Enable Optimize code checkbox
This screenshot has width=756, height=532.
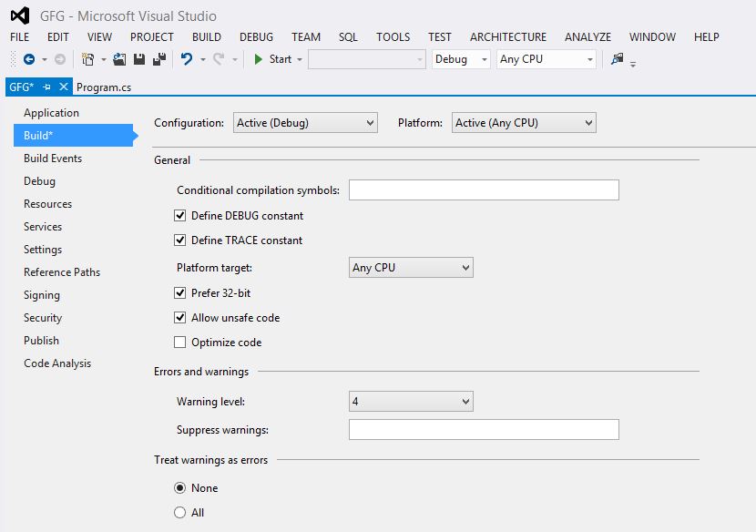click(179, 342)
